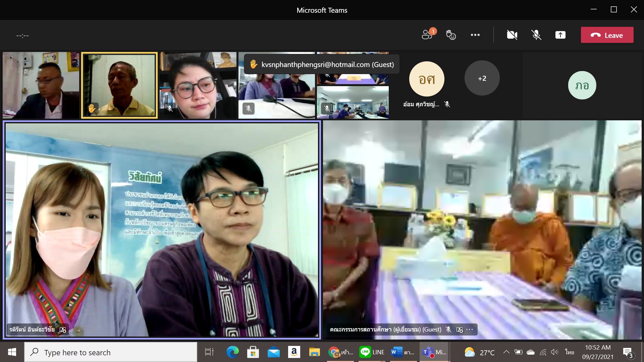Click the pin icon beside รติรัตน์ name

coord(63,329)
